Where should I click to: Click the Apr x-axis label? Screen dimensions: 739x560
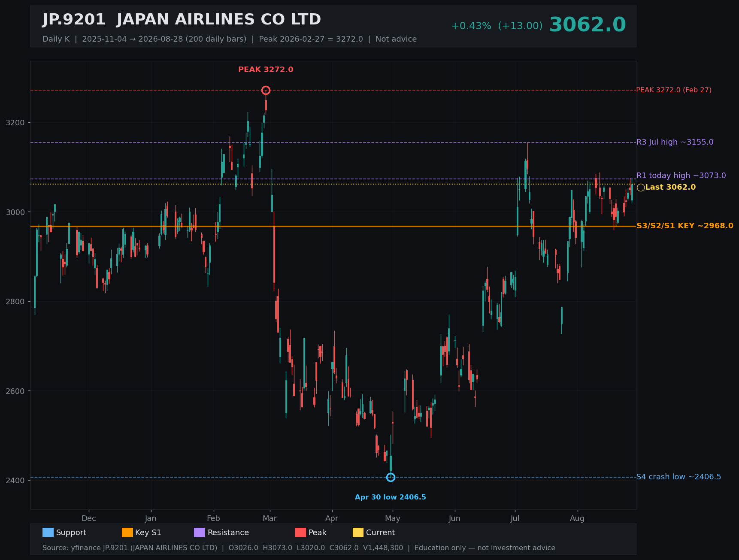click(x=332, y=518)
